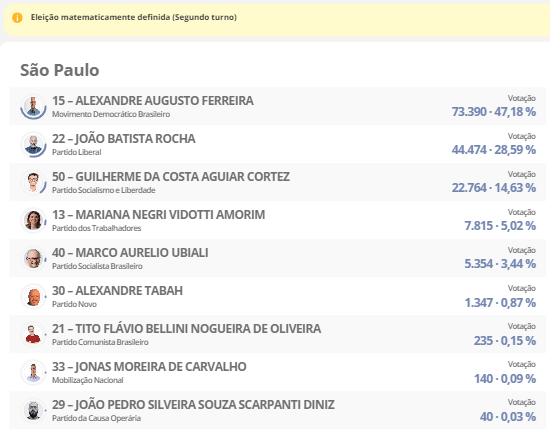Click the Eleição matematicamente definida banner text
Viewport: 550px width, 443px height.
coord(134,17)
